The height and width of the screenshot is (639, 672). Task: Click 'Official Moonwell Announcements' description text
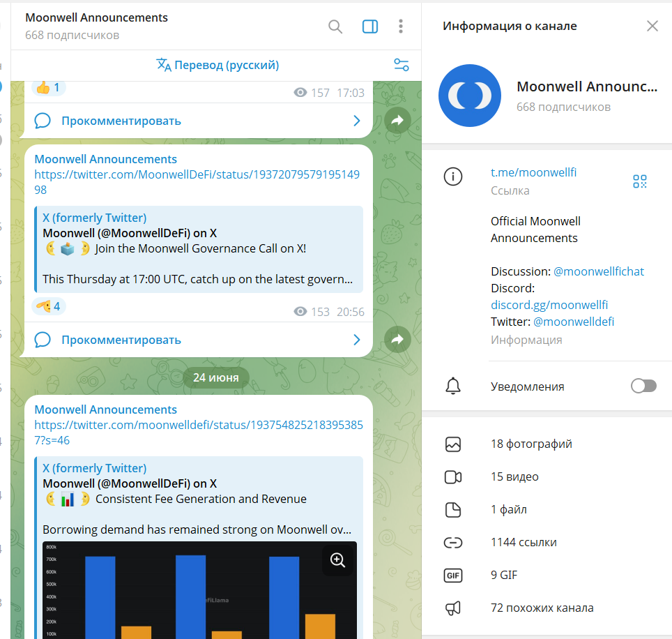tap(535, 230)
